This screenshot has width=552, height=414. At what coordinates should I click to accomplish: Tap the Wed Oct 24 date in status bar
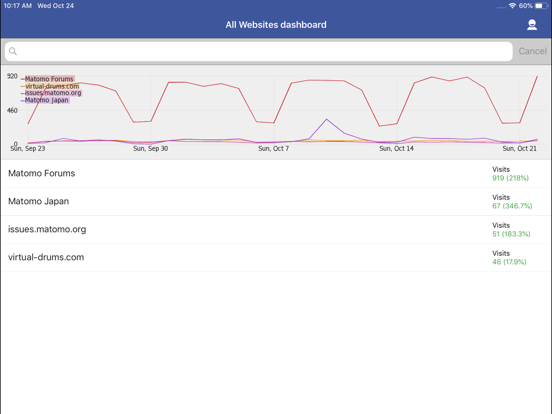pyautogui.click(x=56, y=6)
